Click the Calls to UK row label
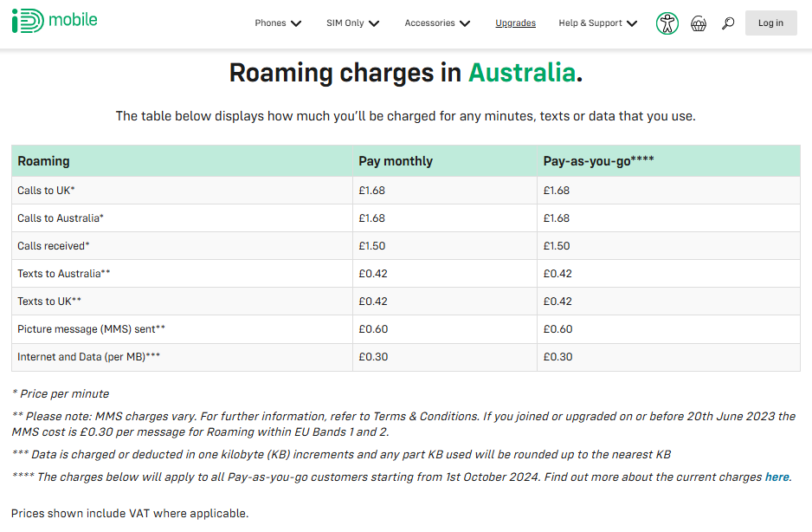 click(46, 191)
